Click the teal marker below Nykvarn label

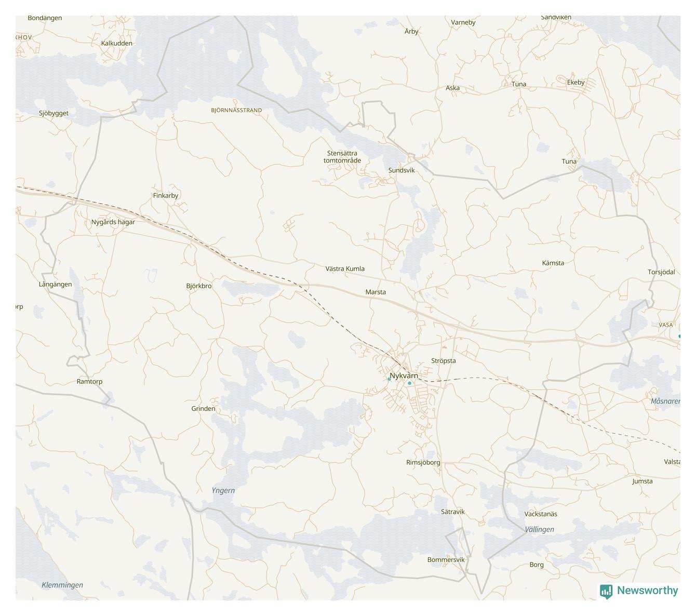(x=410, y=383)
